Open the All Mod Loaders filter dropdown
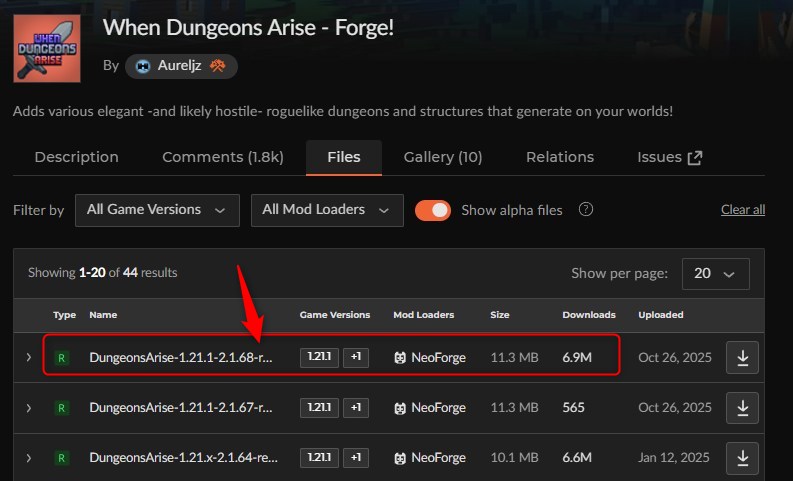Image resolution: width=793 pixels, height=481 pixels. [327, 210]
